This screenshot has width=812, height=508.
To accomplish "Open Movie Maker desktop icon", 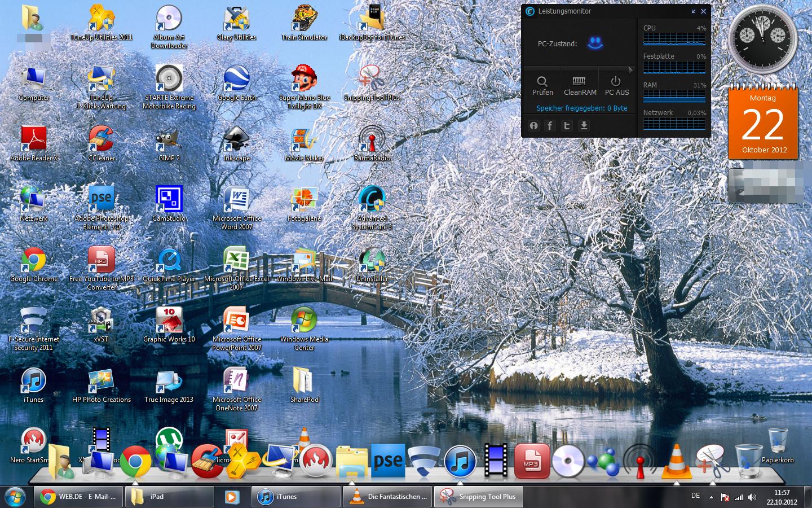I will point(304,144).
